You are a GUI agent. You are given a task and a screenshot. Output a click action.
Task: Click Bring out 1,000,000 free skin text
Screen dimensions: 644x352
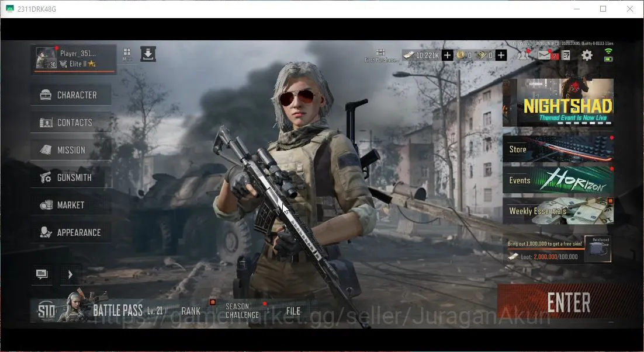click(545, 243)
